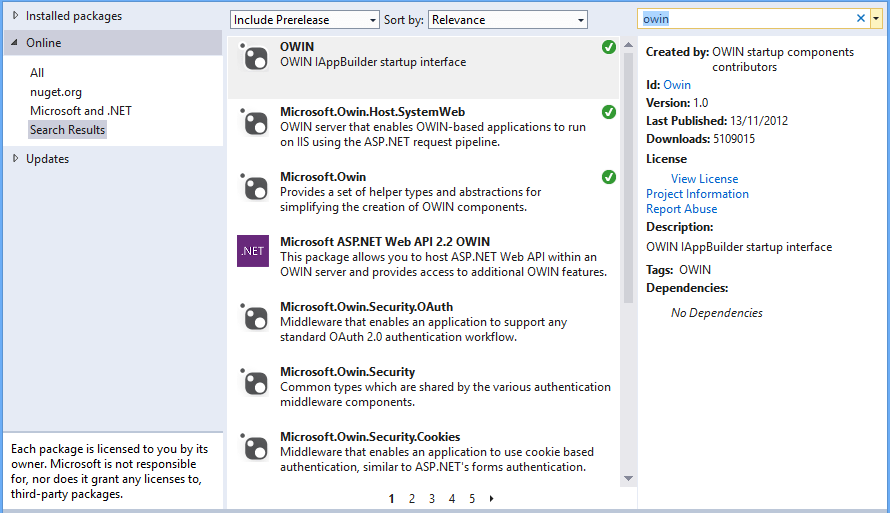Click the .NET Web API package icon
Image resolution: width=890 pixels, height=513 pixels.
pyautogui.click(x=253, y=251)
